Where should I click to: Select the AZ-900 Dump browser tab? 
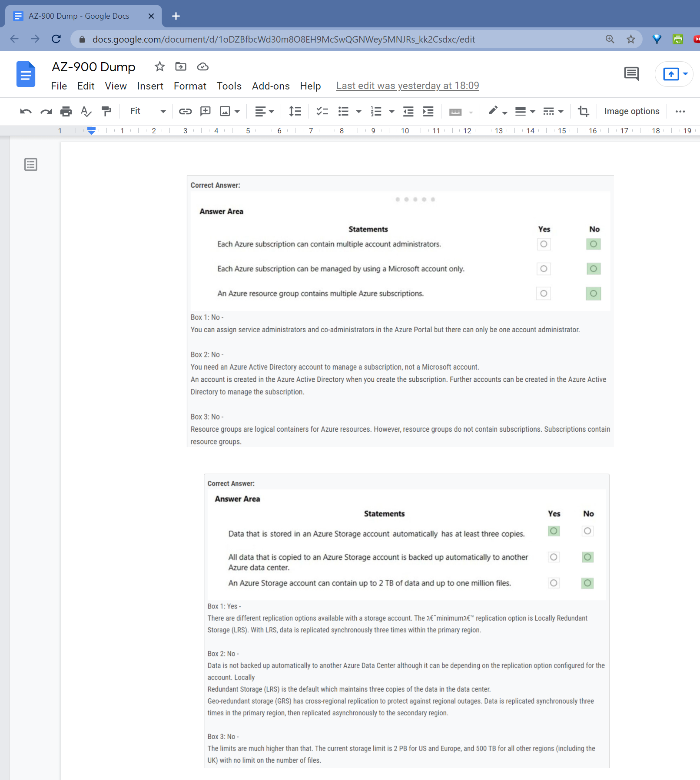(x=83, y=16)
